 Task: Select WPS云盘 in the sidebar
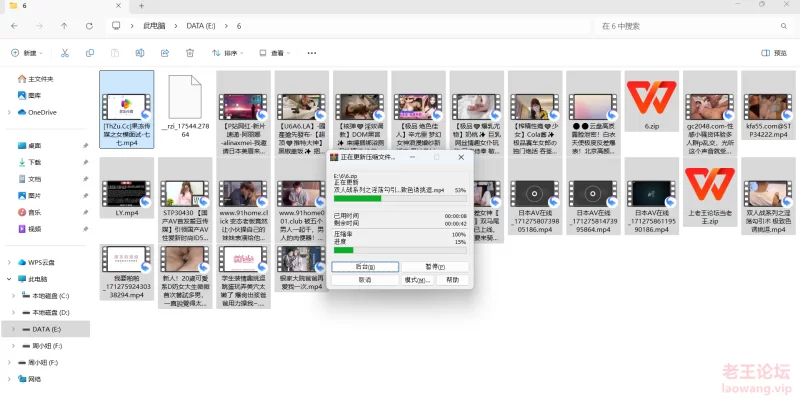click(36, 262)
